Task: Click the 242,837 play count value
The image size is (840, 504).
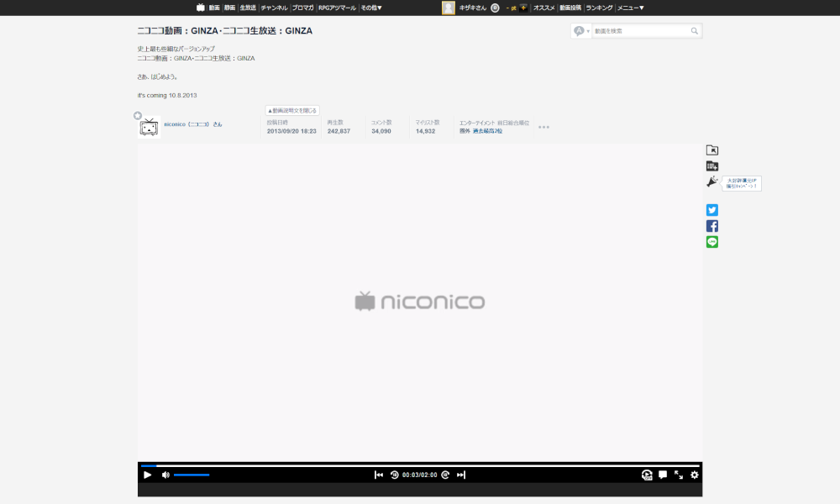Action: tap(339, 131)
